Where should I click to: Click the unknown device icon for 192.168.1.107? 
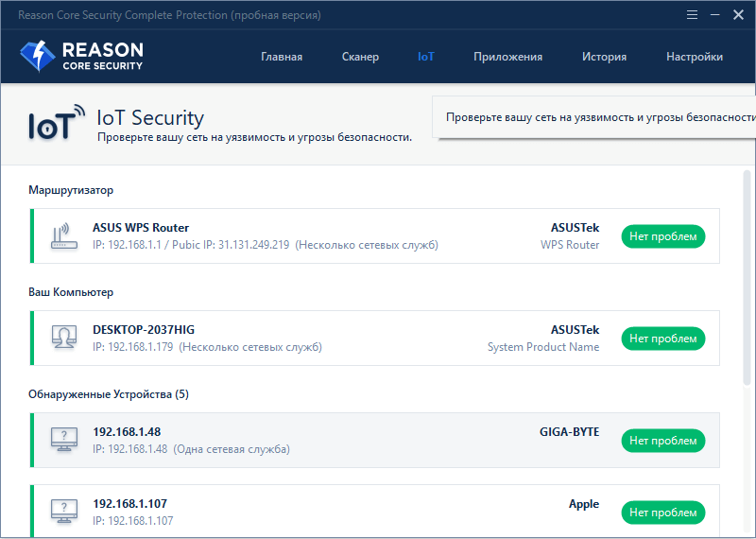pyautogui.click(x=64, y=512)
